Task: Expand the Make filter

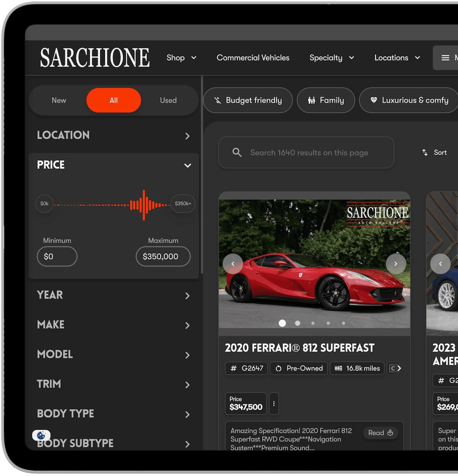Action: tap(114, 325)
